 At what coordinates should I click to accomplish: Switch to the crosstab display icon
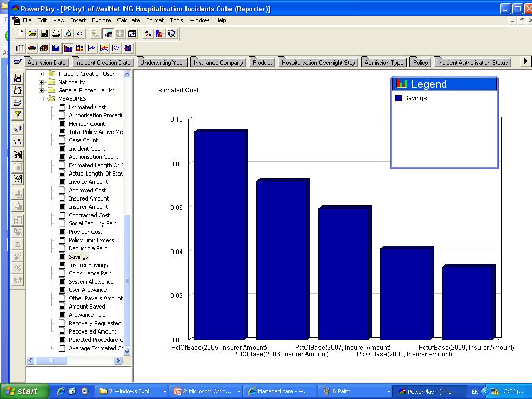(20, 48)
